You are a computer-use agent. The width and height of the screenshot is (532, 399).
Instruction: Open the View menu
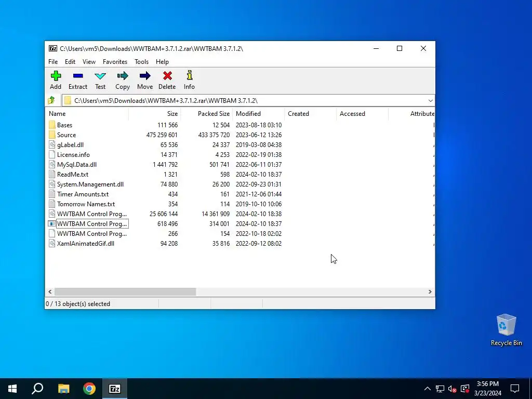pos(89,62)
